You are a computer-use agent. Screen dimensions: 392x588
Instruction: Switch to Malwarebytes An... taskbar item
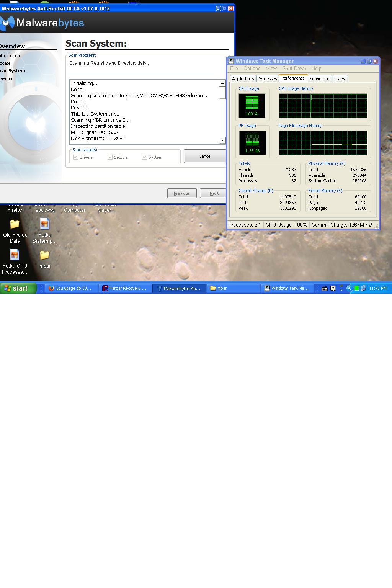pos(179,288)
